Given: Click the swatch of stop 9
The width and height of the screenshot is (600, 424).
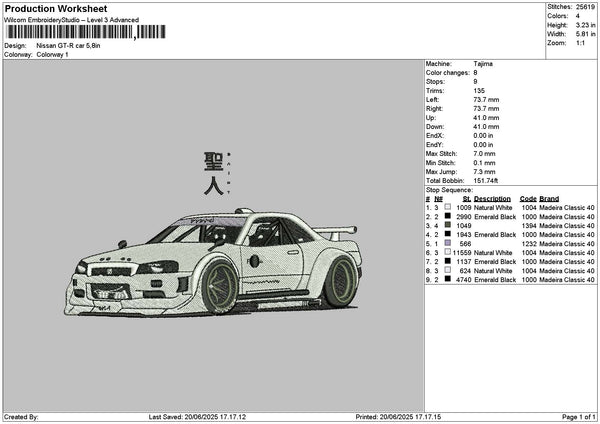Looking at the screenshot, I should 447,280.
